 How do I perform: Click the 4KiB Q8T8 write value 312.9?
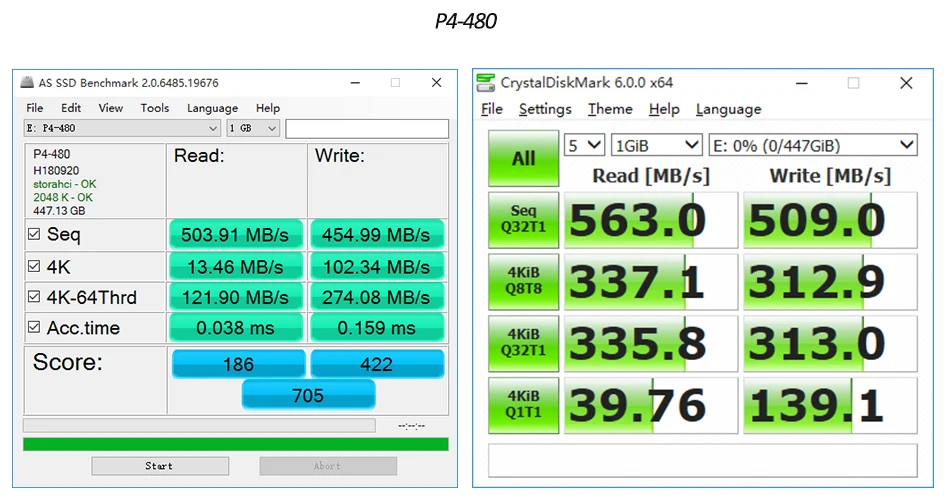coord(830,282)
